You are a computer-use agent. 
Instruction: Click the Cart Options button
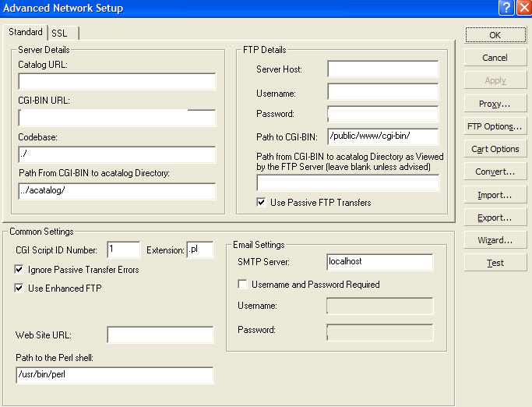495,149
